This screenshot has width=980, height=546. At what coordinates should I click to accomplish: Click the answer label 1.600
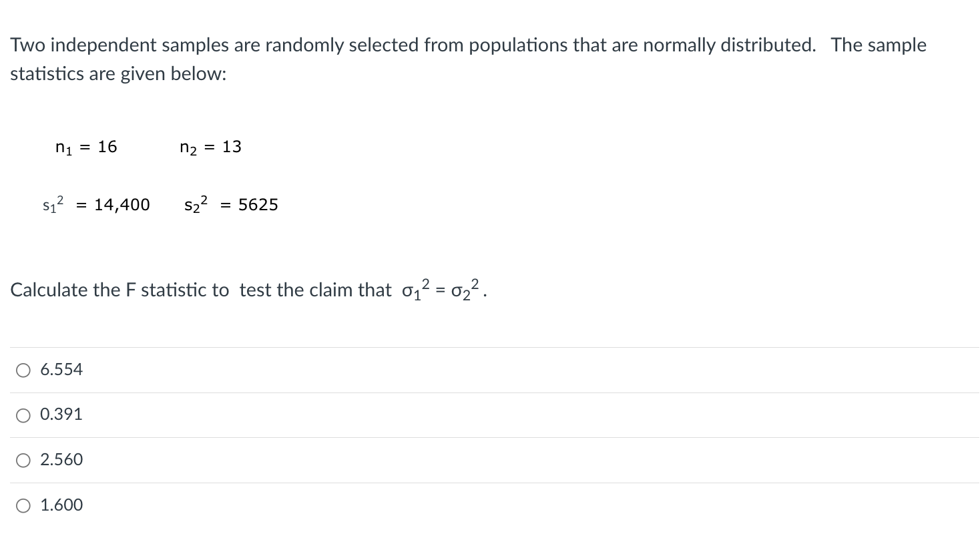click(61, 505)
